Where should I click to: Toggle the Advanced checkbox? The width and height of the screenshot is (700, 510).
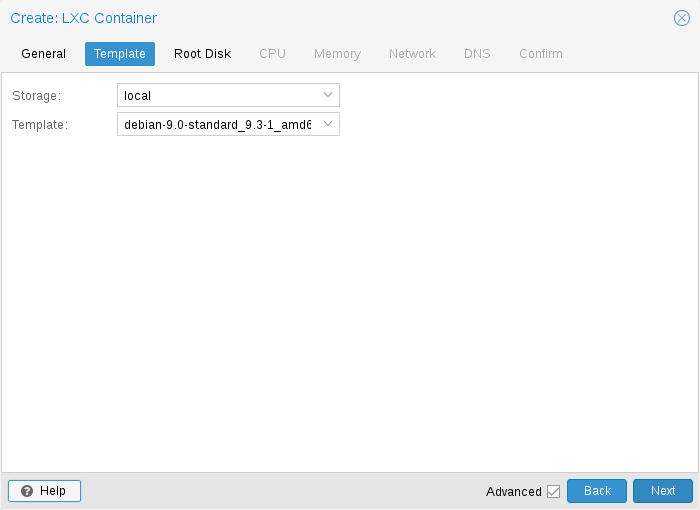(x=553, y=491)
